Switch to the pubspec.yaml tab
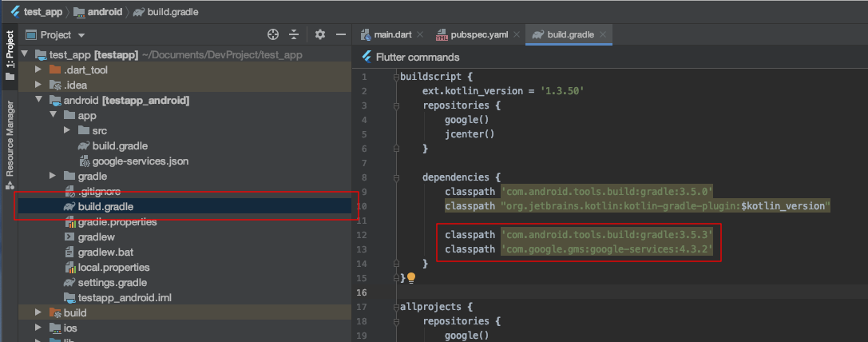 (x=481, y=34)
